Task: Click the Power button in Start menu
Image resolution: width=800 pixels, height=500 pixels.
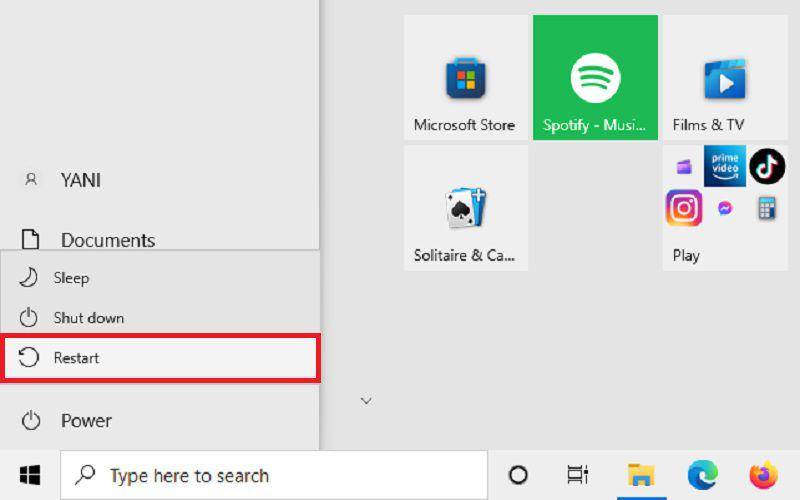Action: [159, 421]
